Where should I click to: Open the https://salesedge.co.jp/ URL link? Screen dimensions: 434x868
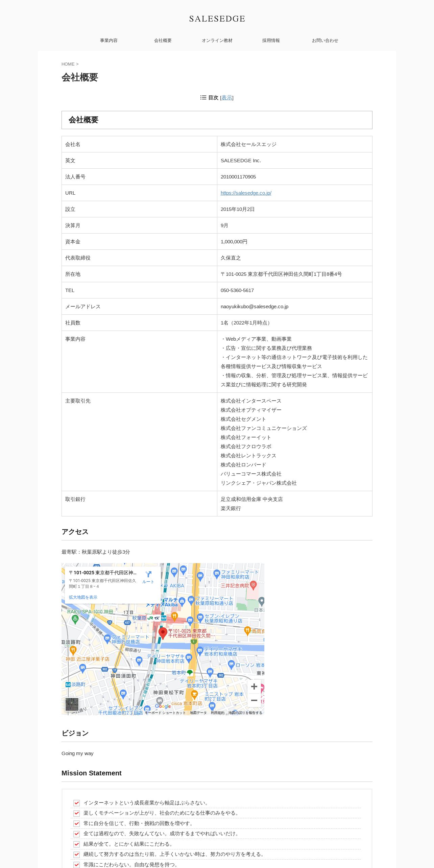[x=246, y=193]
